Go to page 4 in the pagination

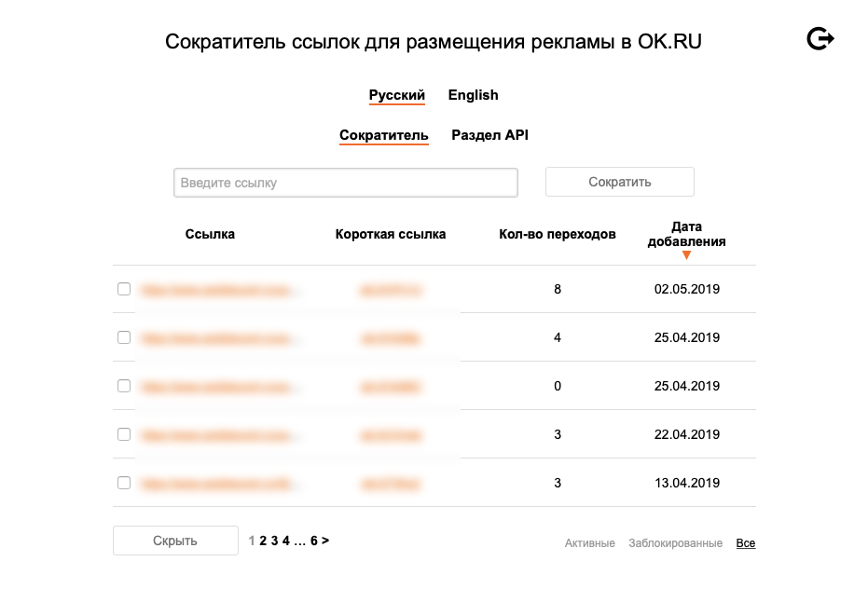285,541
